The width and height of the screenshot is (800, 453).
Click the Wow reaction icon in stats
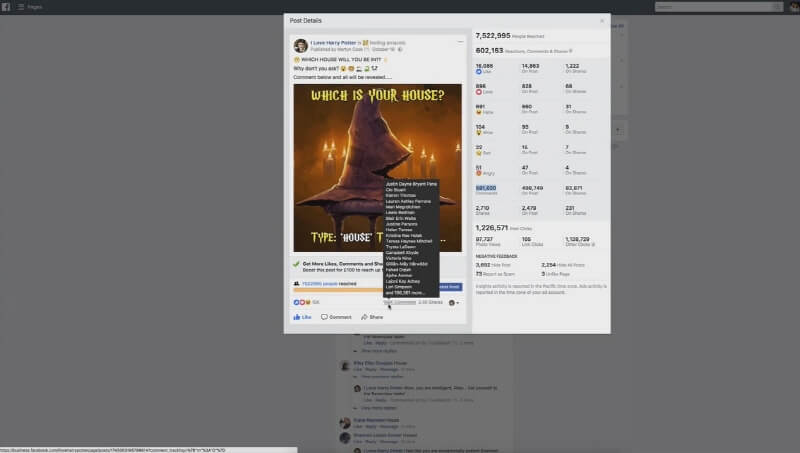pyautogui.click(x=479, y=133)
